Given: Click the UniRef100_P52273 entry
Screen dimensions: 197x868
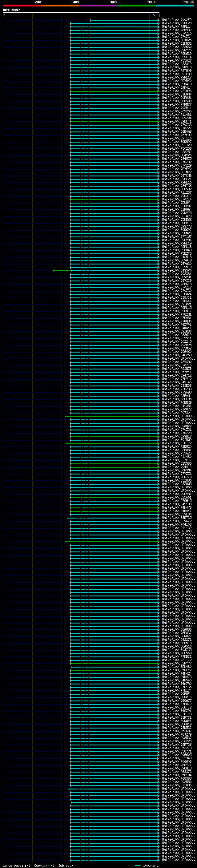Looking at the screenshot, I should [x=176, y=748].
